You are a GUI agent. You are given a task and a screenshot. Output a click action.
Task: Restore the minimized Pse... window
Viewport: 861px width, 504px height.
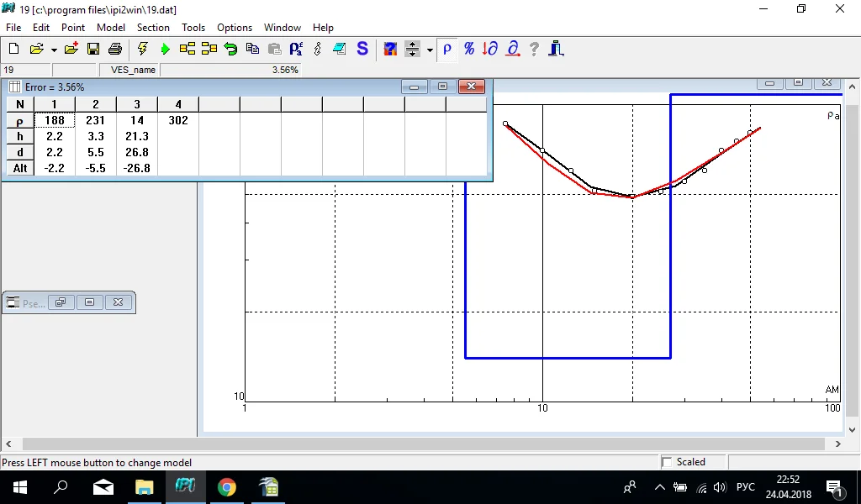(61, 302)
